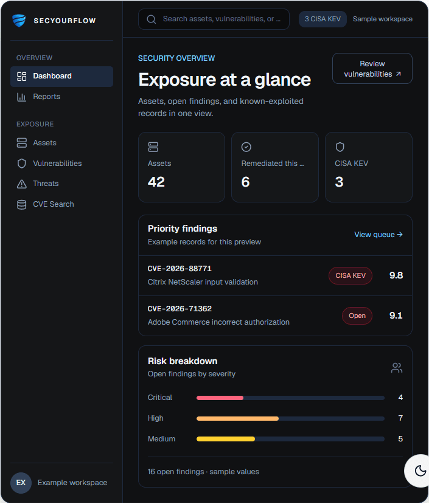Click the users icon in Risk breakdown

(x=397, y=368)
